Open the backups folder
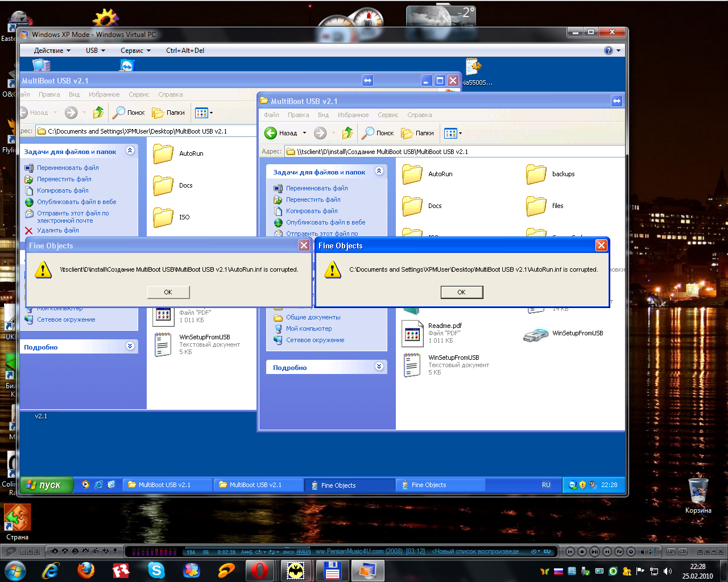Image resolution: width=728 pixels, height=582 pixels. tap(537, 174)
